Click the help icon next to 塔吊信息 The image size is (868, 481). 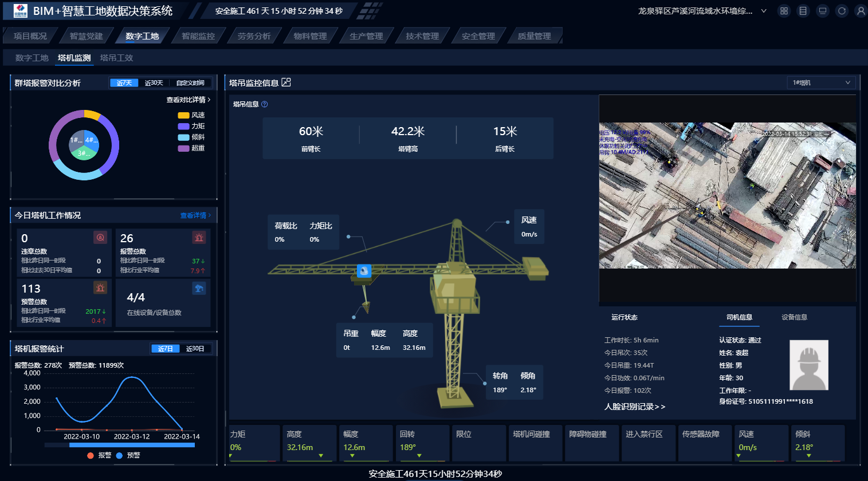pos(264,104)
